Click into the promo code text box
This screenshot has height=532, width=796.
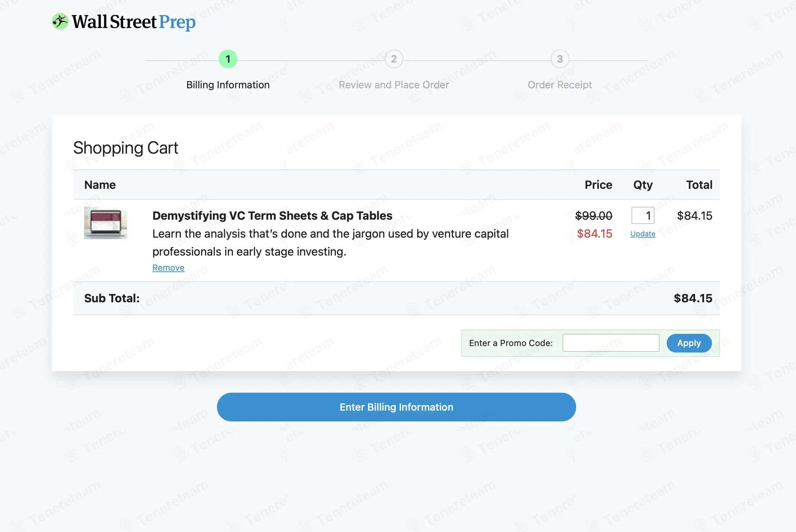point(611,343)
